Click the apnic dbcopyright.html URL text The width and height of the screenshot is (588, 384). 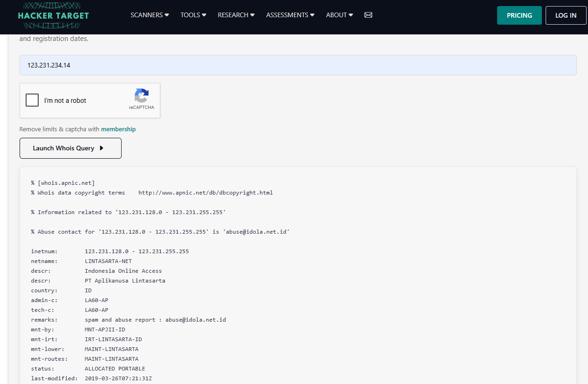click(x=205, y=193)
